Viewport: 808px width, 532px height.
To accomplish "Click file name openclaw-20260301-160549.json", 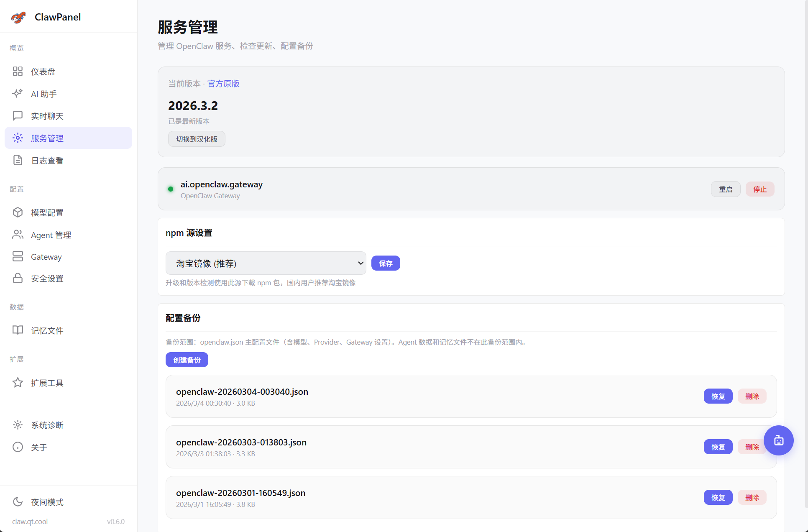I will (x=241, y=493).
